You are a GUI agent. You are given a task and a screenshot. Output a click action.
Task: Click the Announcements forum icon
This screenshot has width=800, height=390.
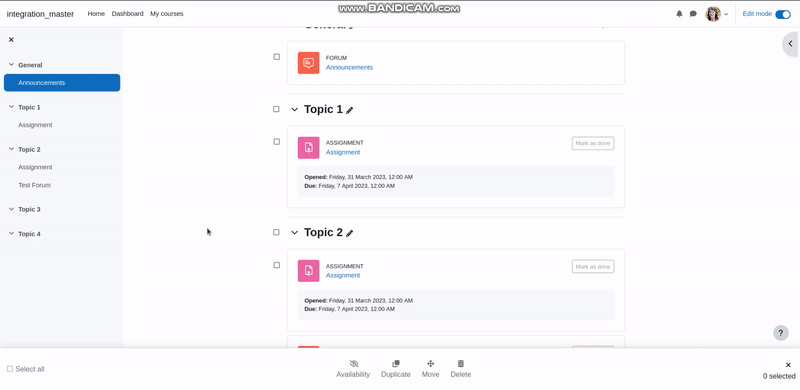[309, 63]
